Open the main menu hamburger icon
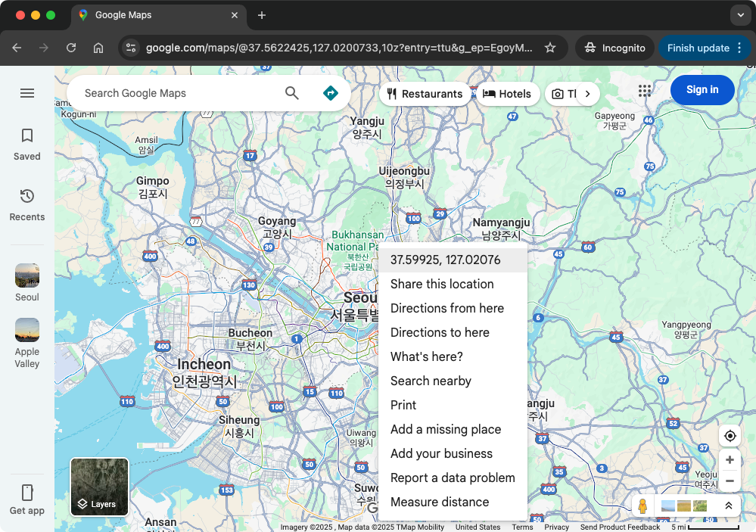The width and height of the screenshot is (756, 532). (26, 93)
